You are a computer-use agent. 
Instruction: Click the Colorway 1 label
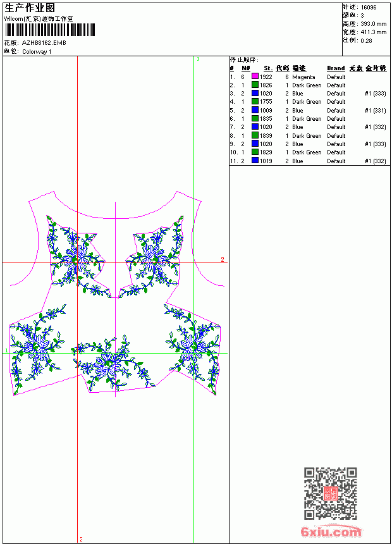point(37,52)
